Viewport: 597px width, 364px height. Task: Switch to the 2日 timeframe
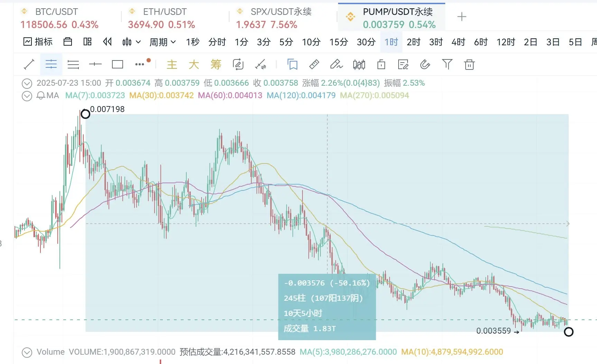(530, 42)
